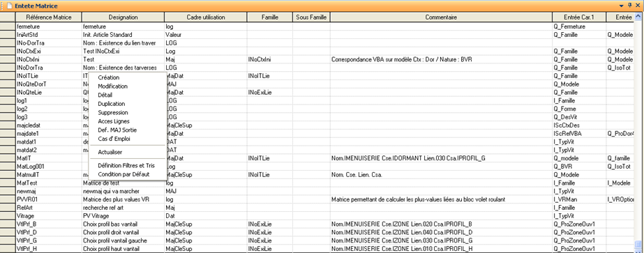Viewport: 644px width, 253px height.
Task: Click the Q_Fermeture entry cell
Action: point(579,26)
